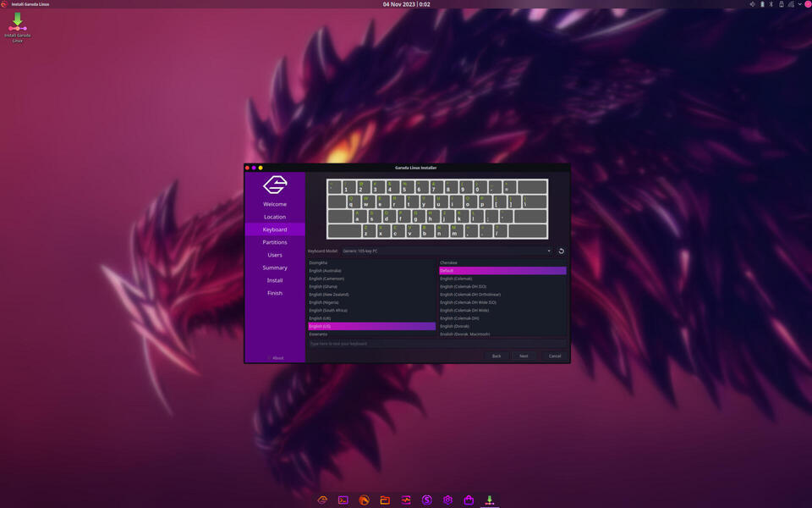Select the Location step in sidebar
The height and width of the screenshot is (508, 812).
[275, 217]
